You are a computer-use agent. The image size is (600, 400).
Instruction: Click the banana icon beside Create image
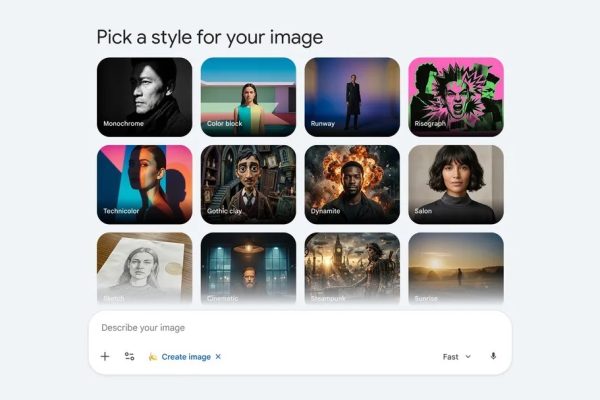coord(153,357)
